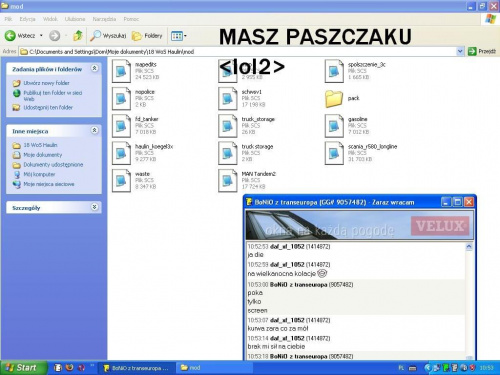This screenshot has width=500, height=375.
Task: Click inside the address path field
Action: click(x=238, y=51)
